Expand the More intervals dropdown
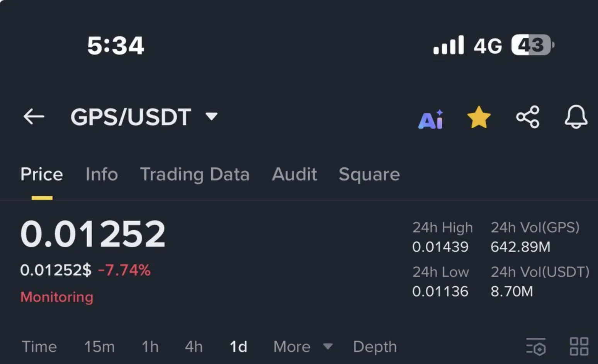 coord(302,347)
